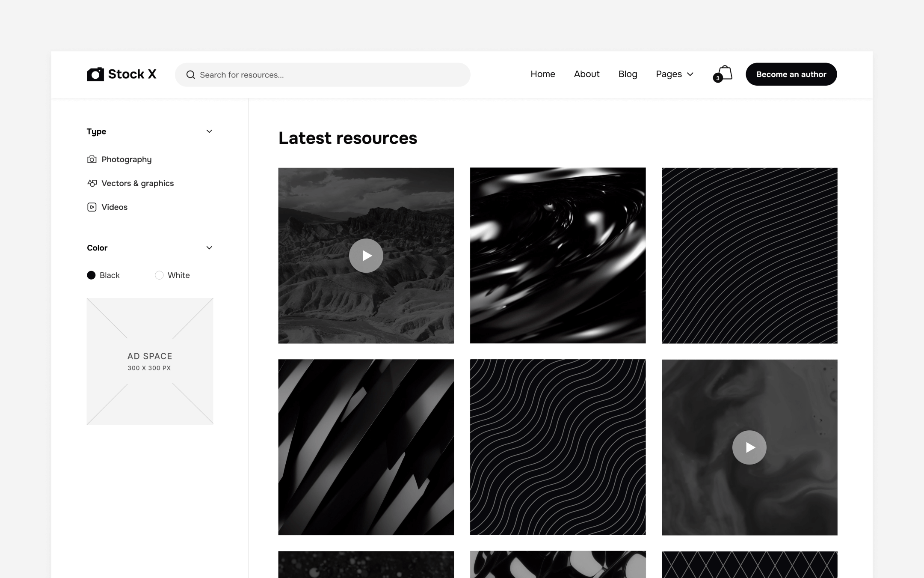This screenshot has width=924, height=578.
Task: Open the dark angular shards thumbnail
Action: [x=366, y=447]
